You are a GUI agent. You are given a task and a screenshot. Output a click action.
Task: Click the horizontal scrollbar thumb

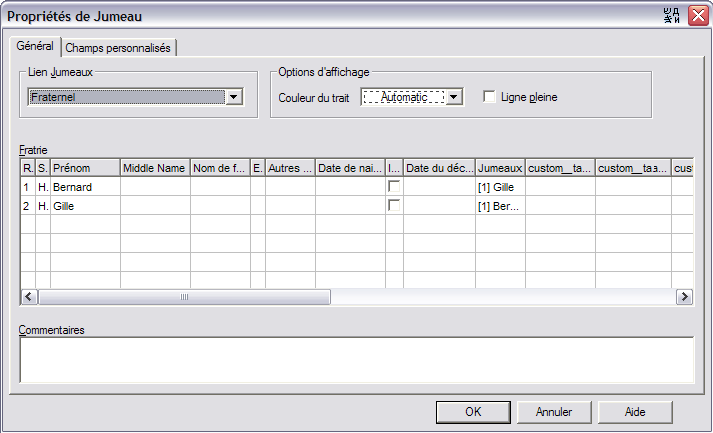point(184,297)
